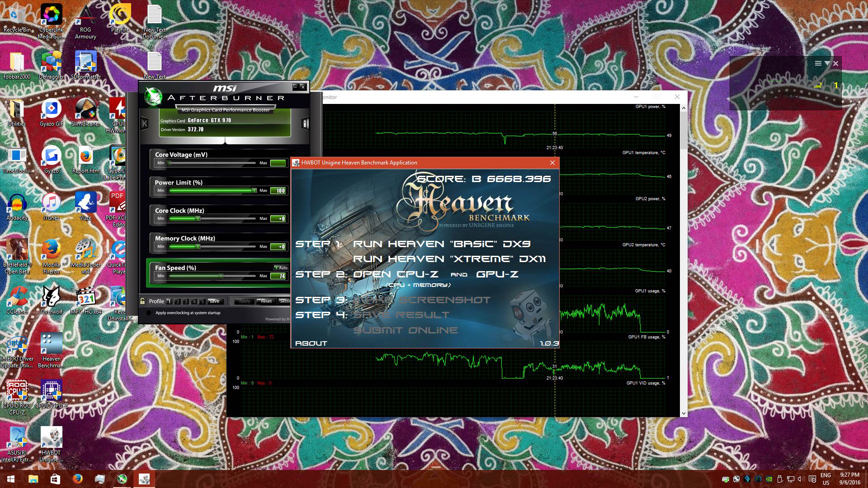Click the Core Clock offset value field
Image resolution: width=868 pixels, height=488 pixels.
tap(278, 219)
